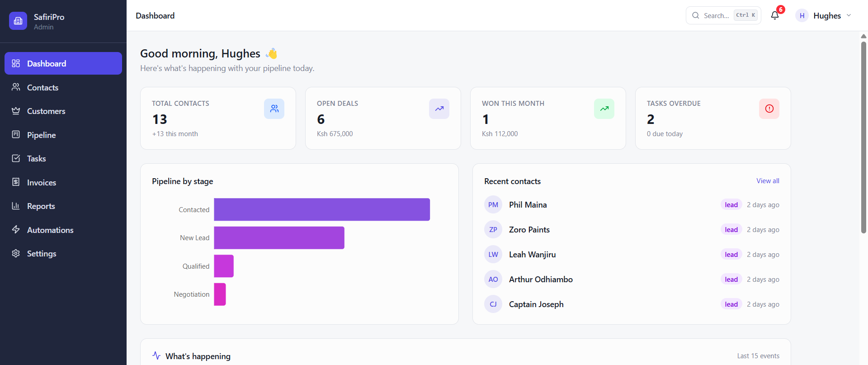
Task: Click the PM avatar for Phil Maina
Action: click(x=493, y=205)
